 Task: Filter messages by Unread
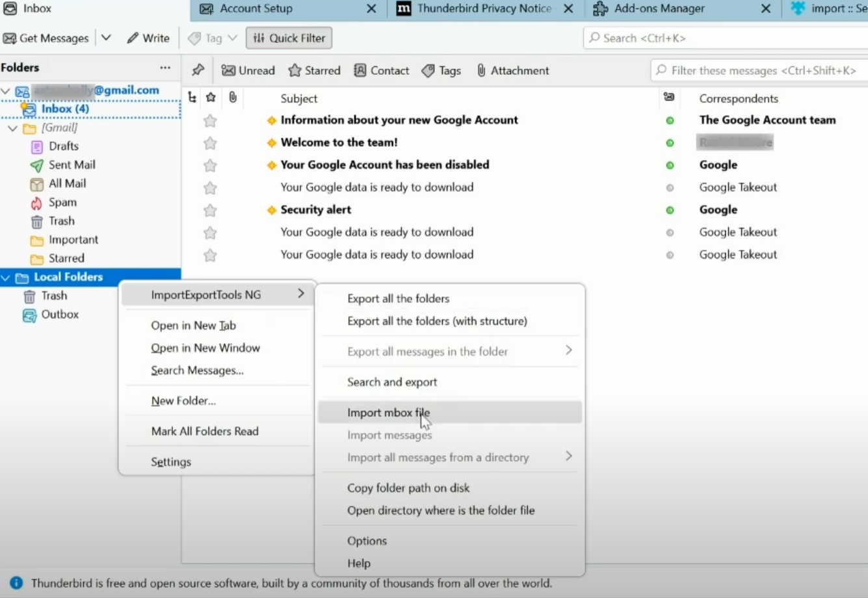pyautogui.click(x=248, y=71)
